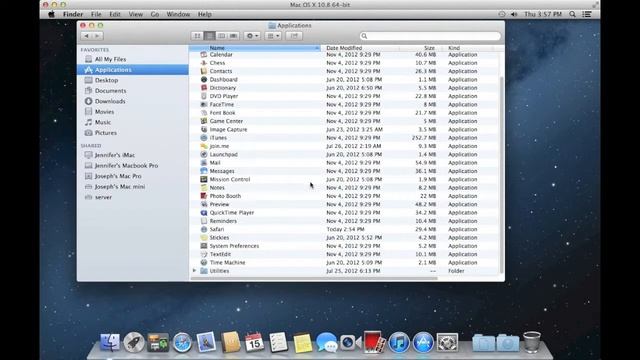
Task: Open iTunes from the Dock
Action: (x=399, y=342)
